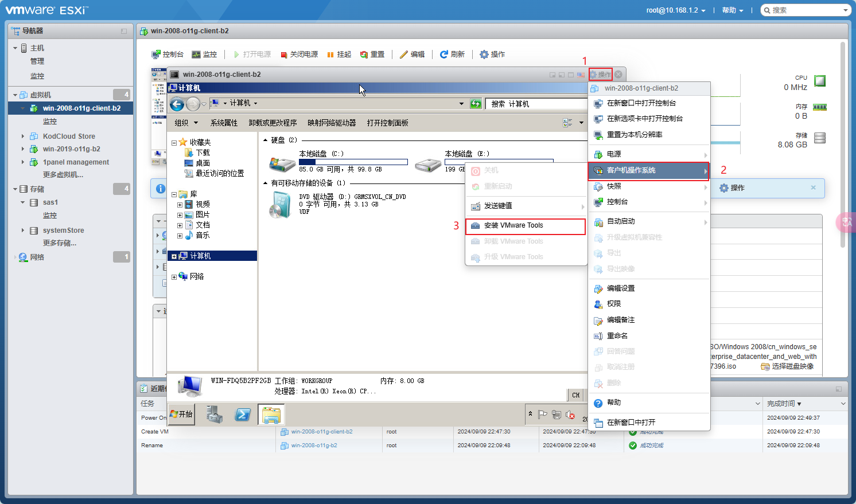Viewport: 856px width, 504px height.
Task: Click the CPU chip icon in the resource summary
Action: (x=820, y=81)
